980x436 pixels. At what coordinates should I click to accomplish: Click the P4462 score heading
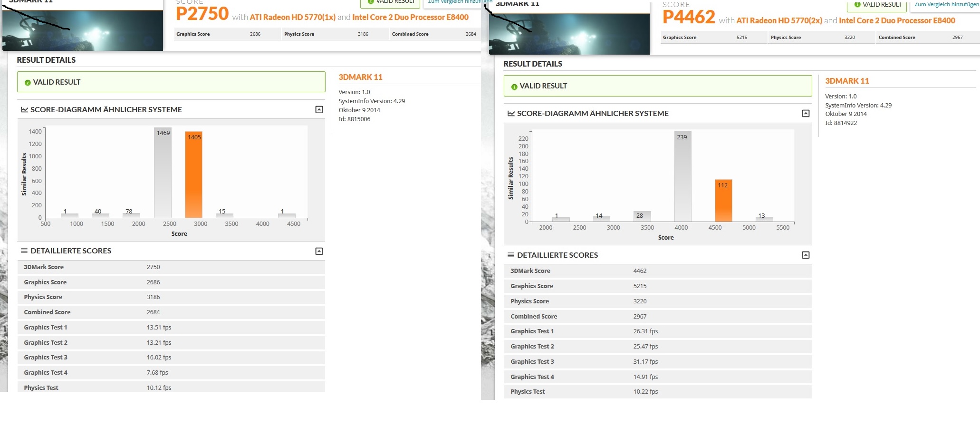point(689,17)
